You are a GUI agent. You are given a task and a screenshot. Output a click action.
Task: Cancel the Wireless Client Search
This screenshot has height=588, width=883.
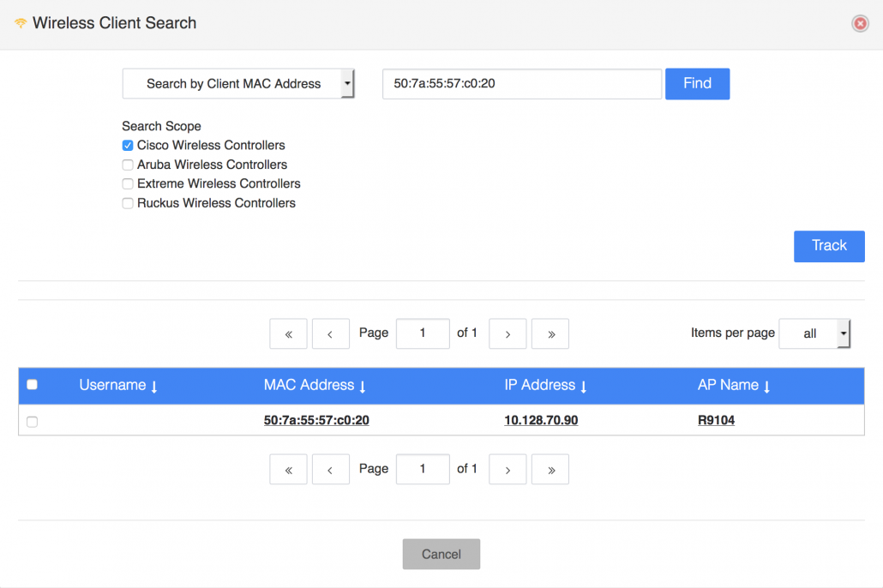click(441, 554)
